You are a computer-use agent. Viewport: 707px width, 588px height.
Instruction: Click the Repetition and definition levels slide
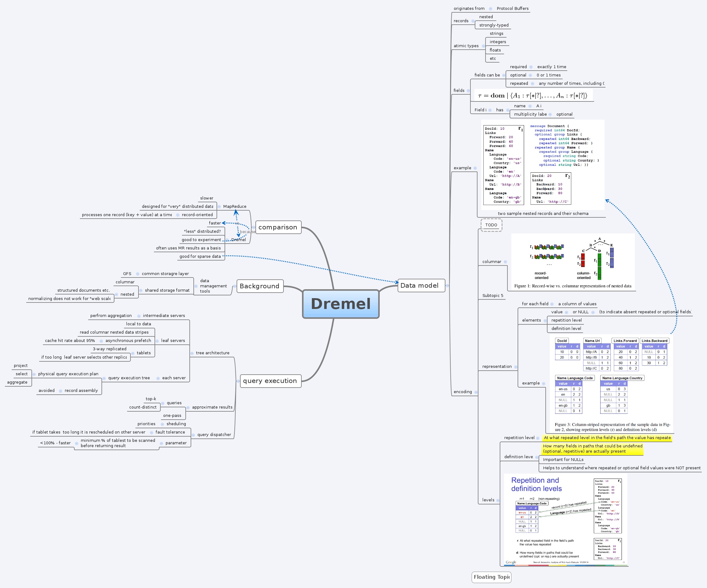tap(566, 520)
